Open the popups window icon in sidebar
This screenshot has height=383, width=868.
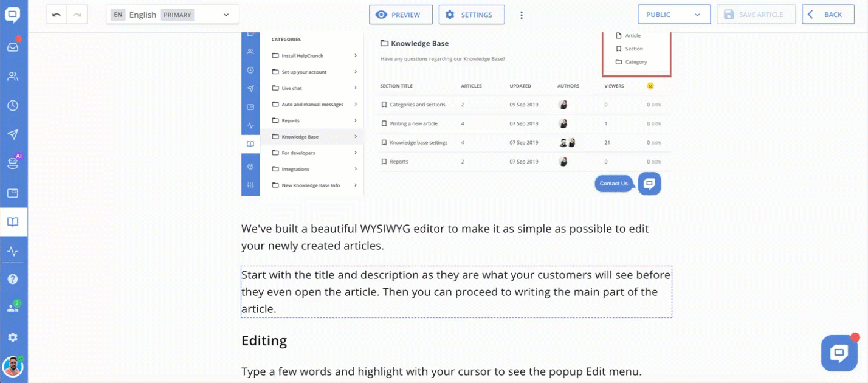point(13,193)
